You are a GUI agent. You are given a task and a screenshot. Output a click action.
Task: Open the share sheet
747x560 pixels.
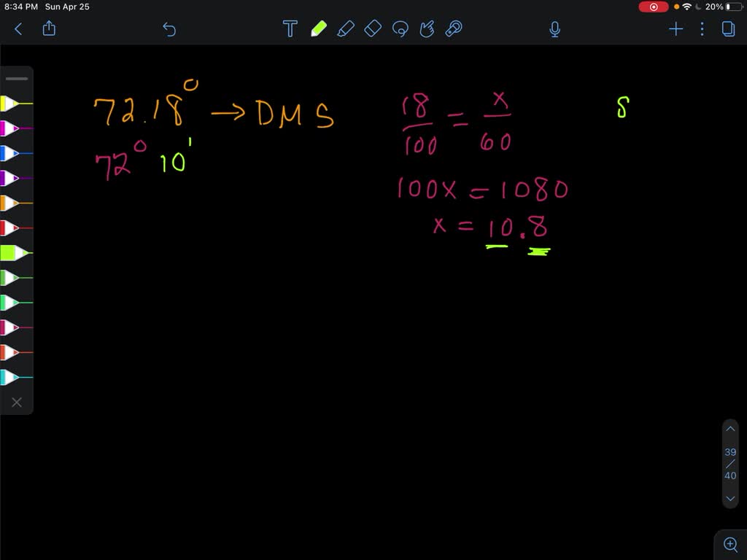(x=49, y=29)
